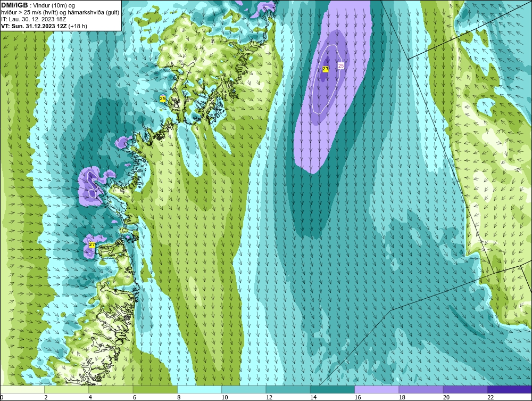This screenshot has height=401, width=532.
Task: Click the scale value 10
Action: (225, 398)
